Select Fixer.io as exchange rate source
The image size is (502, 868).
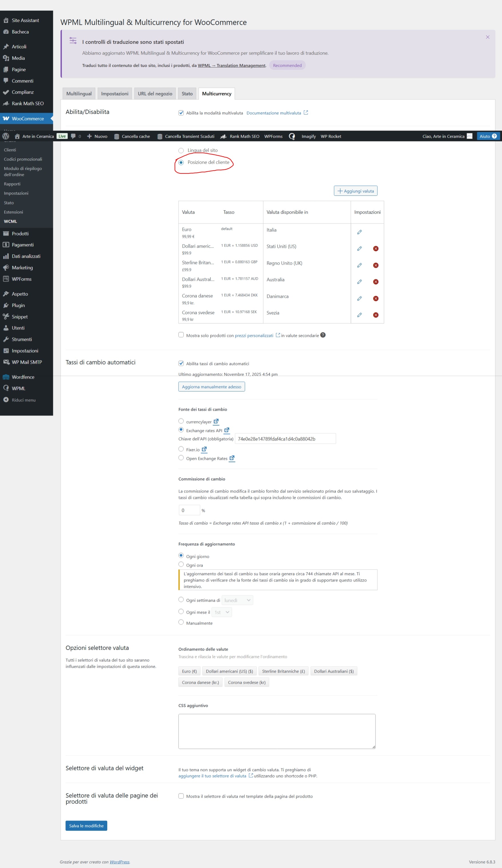pyautogui.click(x=181, y=449)
